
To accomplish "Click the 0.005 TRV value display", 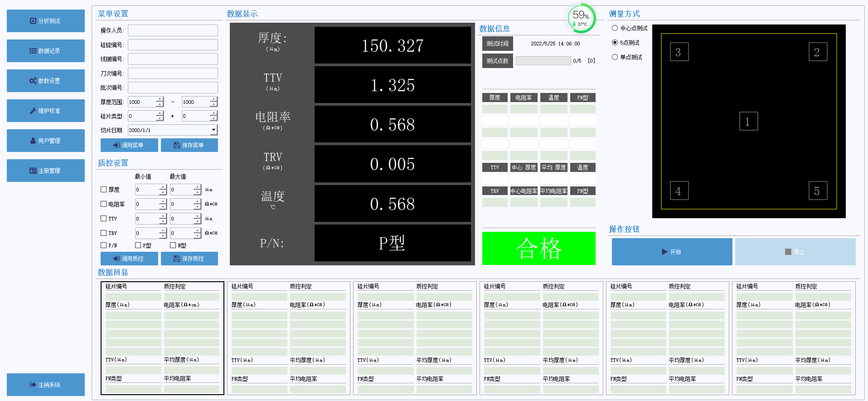I will [x=393, y=164].
